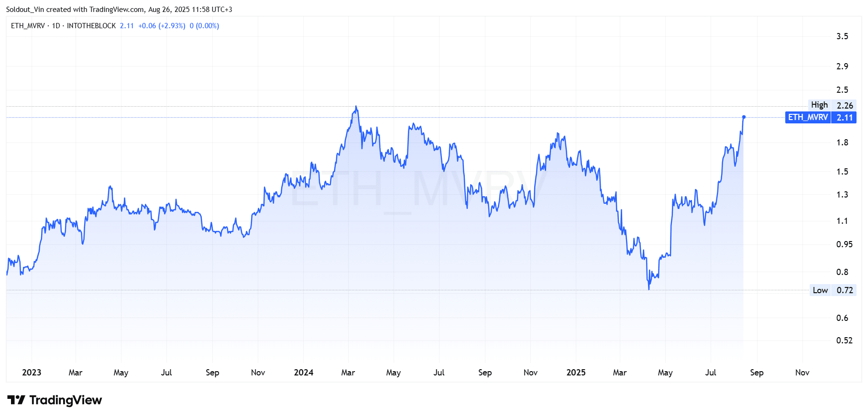Click the ETH_MVRV price label tag
Screen dimensions: 868x418
[x=808, y=117]
